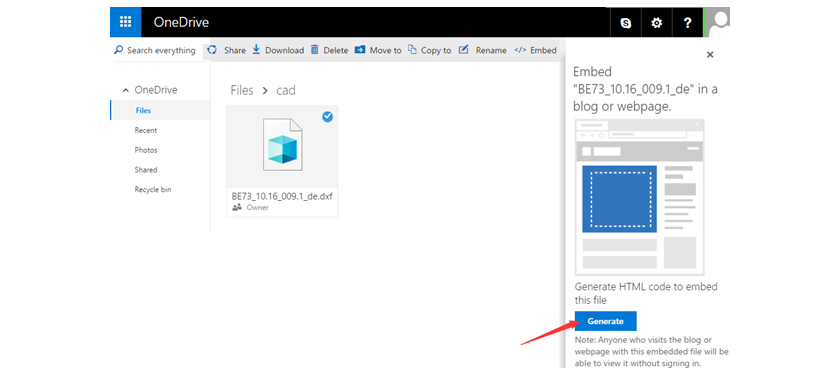Rename the selected file
Screen dimensions: 840x374
pyautogui.click(x=483, y=50)
